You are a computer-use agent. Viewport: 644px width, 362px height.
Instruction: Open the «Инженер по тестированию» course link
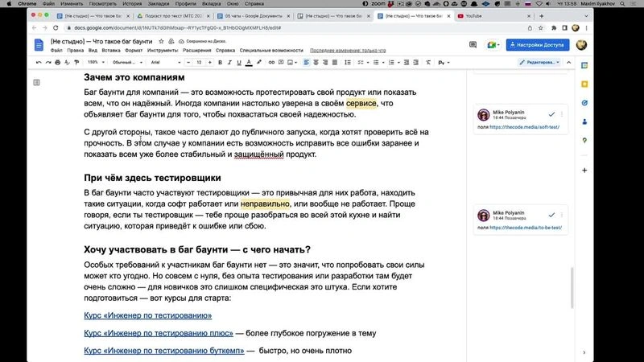click(148, 315)
